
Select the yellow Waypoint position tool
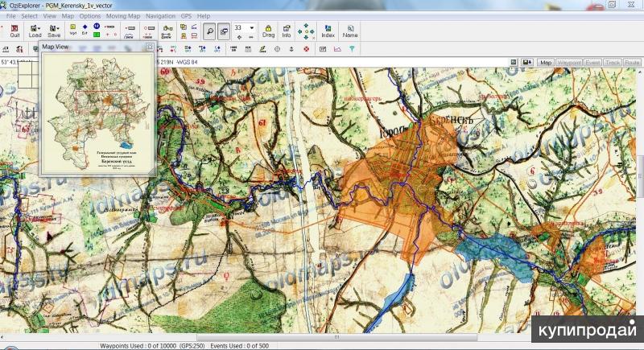point(72,27)
